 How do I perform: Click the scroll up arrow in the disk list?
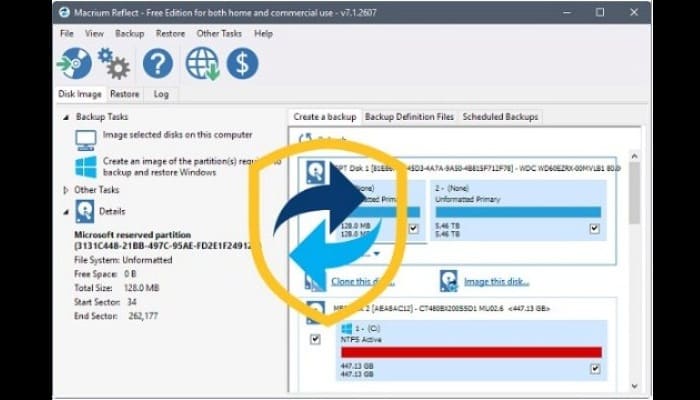(634, 157)
